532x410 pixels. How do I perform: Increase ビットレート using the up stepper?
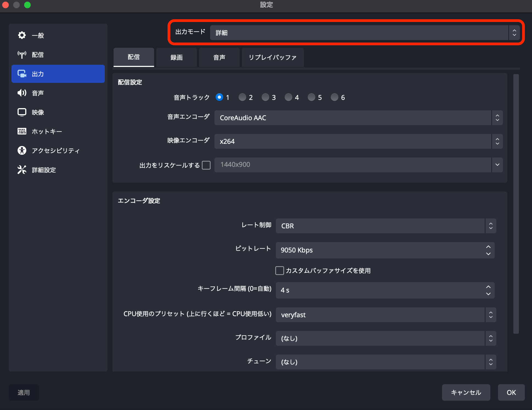[488, 246]
